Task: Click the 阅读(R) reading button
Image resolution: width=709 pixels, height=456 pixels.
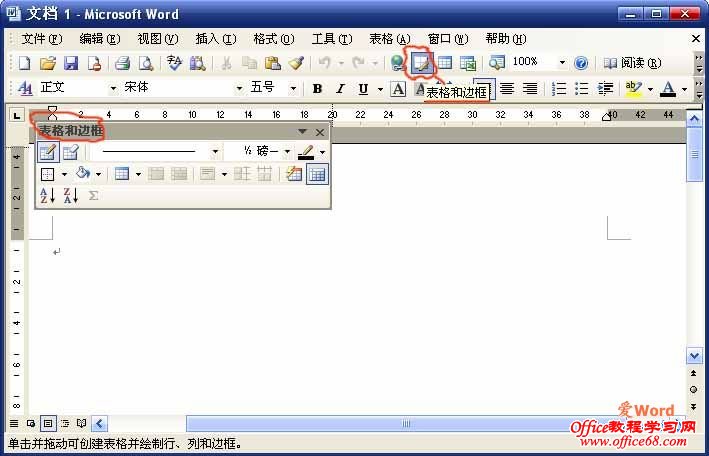Action: [x=633, y=63]
